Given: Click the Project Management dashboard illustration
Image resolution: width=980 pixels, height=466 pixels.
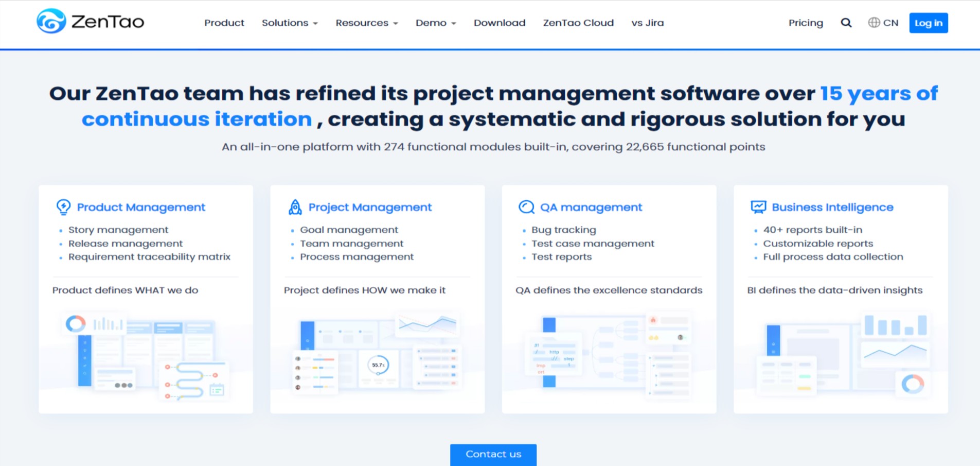Looking at the screenshot, I should coord(377,354).
